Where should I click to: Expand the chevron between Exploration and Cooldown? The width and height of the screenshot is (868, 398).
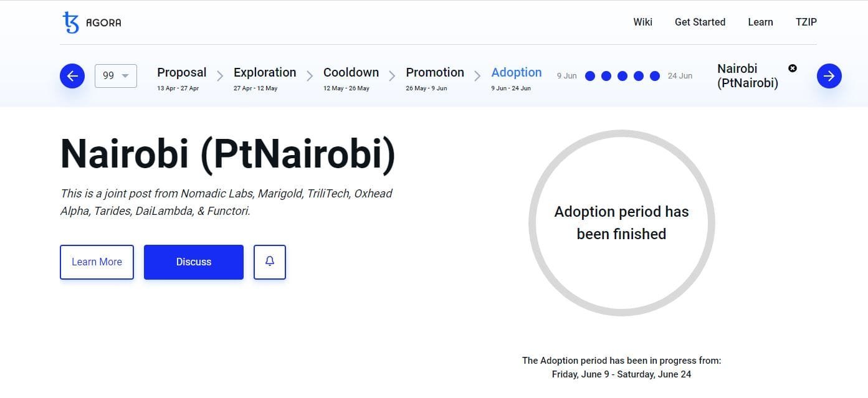310,76
